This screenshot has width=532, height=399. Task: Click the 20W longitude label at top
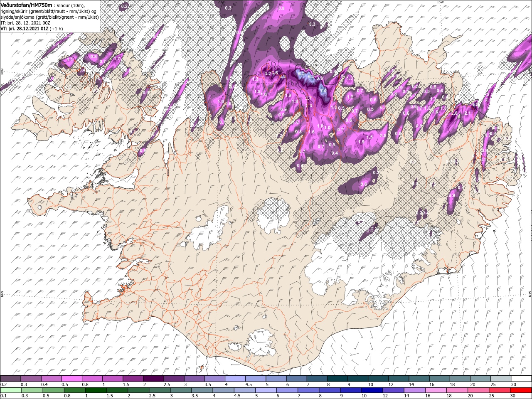point(221,2)
